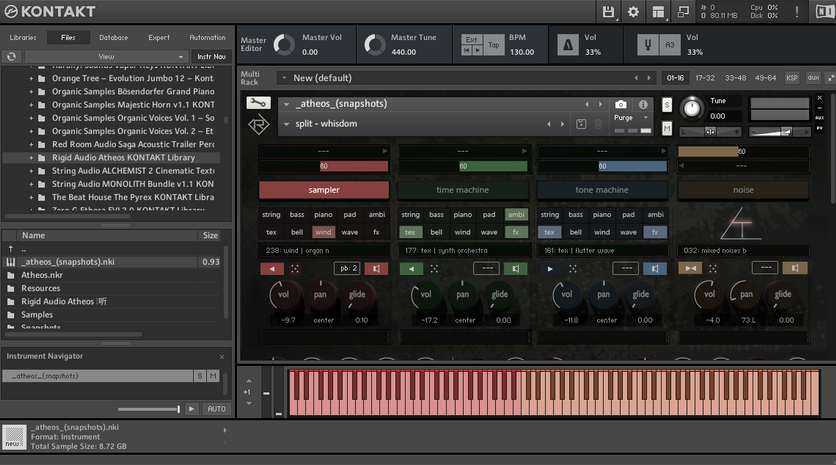Click the Master Vol knob

(284, 45)
